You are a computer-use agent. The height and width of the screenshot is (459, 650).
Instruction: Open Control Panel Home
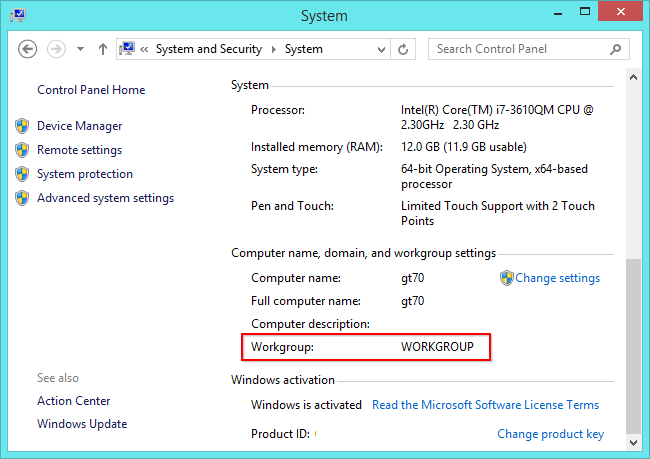(x=91, y=90)
